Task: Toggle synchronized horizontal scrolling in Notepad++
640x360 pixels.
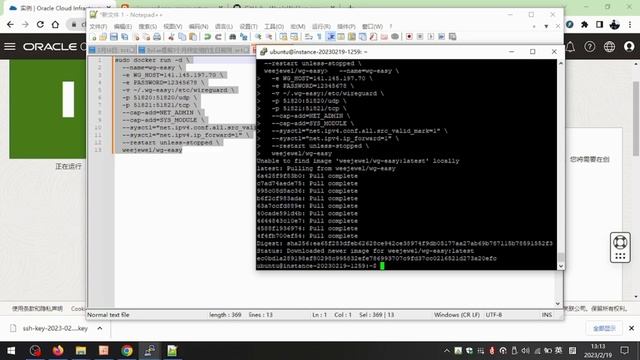Action: pos(294,37)
